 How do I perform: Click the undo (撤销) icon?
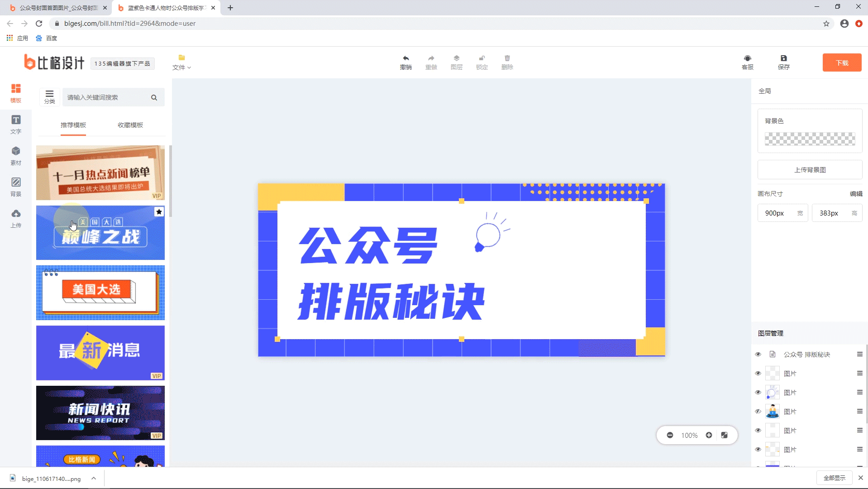405,58
